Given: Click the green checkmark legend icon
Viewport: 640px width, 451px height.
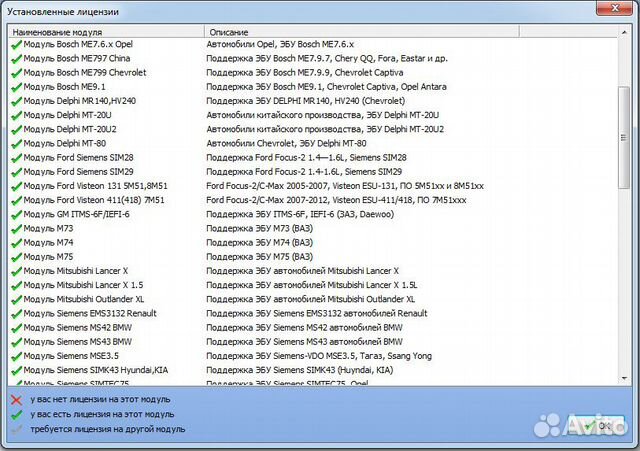Looking at the screenshot, I should (x=16, y=415).
